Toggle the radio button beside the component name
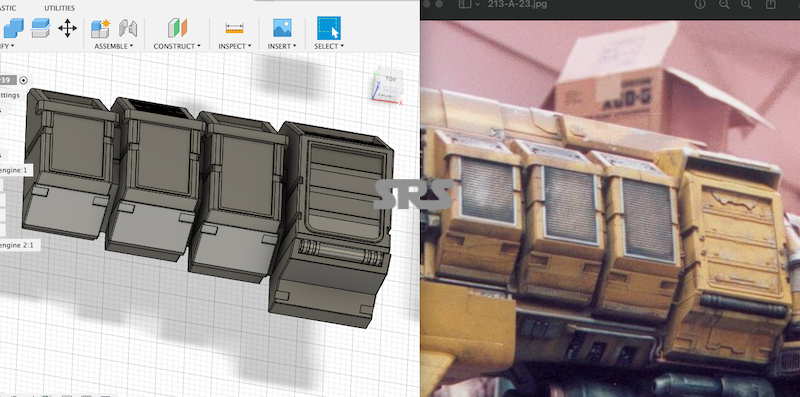The height and width of the screenshot is (397, 800). (23, 81)
